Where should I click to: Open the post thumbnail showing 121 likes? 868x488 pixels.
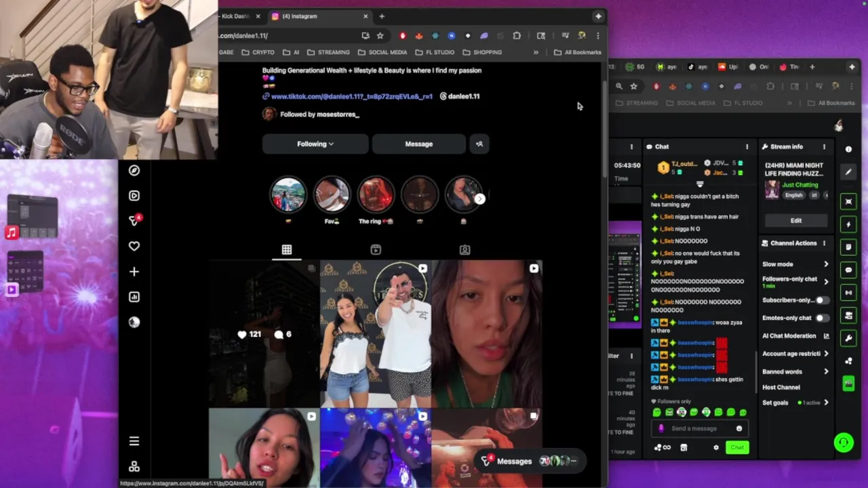pos(264,334)
